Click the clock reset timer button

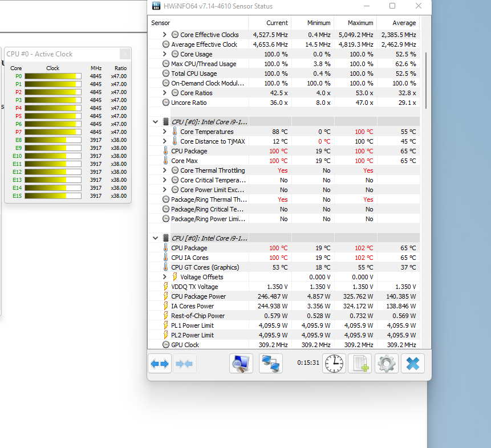tap(334, 364)
